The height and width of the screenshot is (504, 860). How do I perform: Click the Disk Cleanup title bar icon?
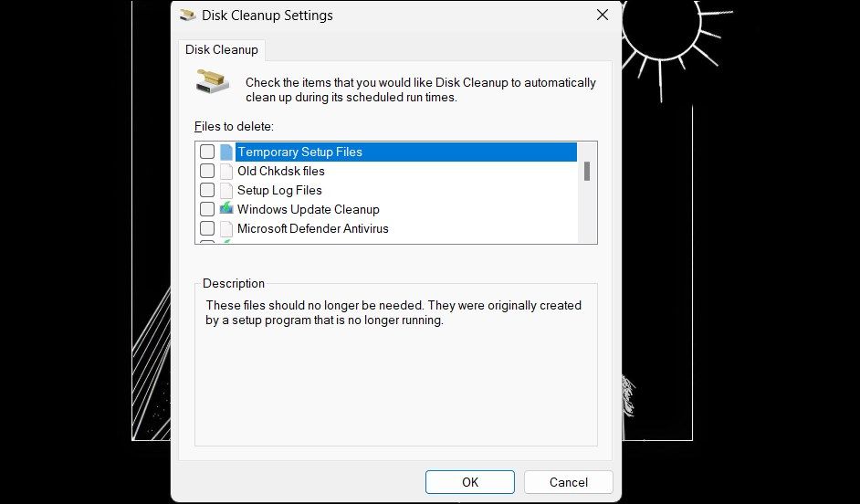pos(187,16)
